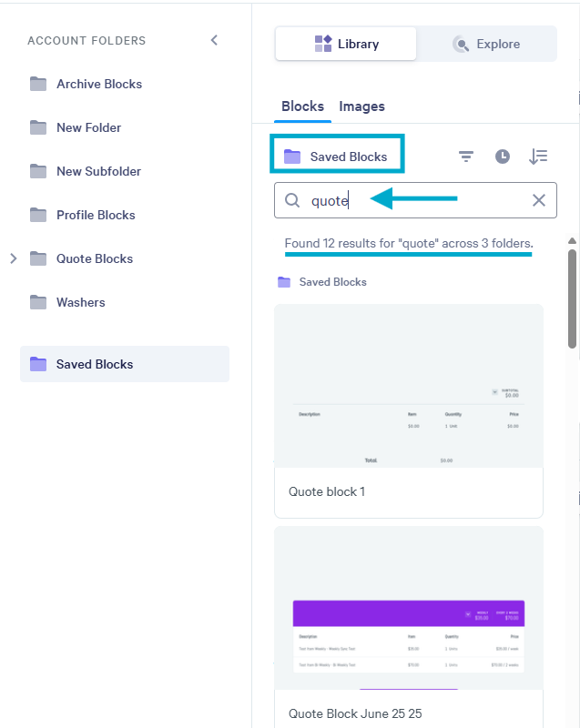Viewport: 580px width, 728px height.
Task: Switch to the Images tab
Action: tap(361, 106)
